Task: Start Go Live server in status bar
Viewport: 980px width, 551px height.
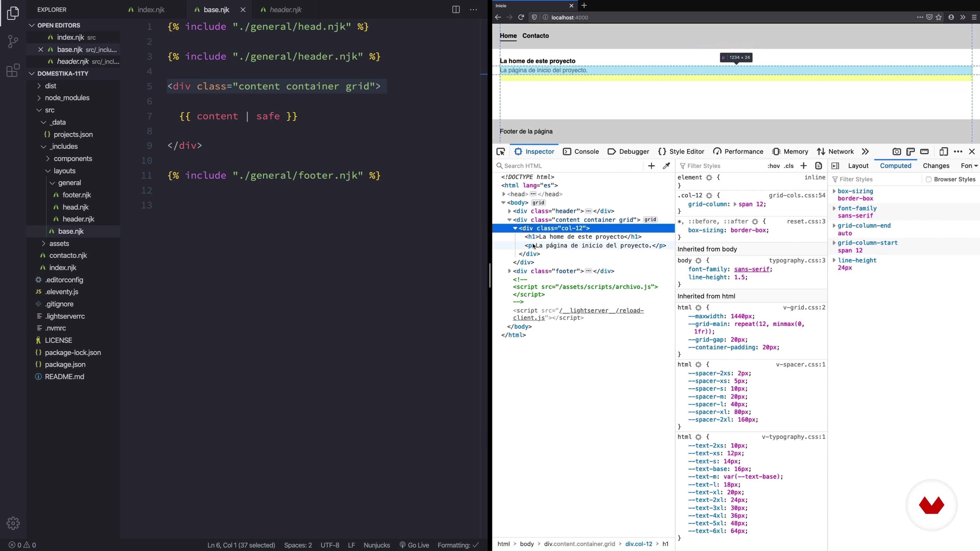Action: point(414,545)
